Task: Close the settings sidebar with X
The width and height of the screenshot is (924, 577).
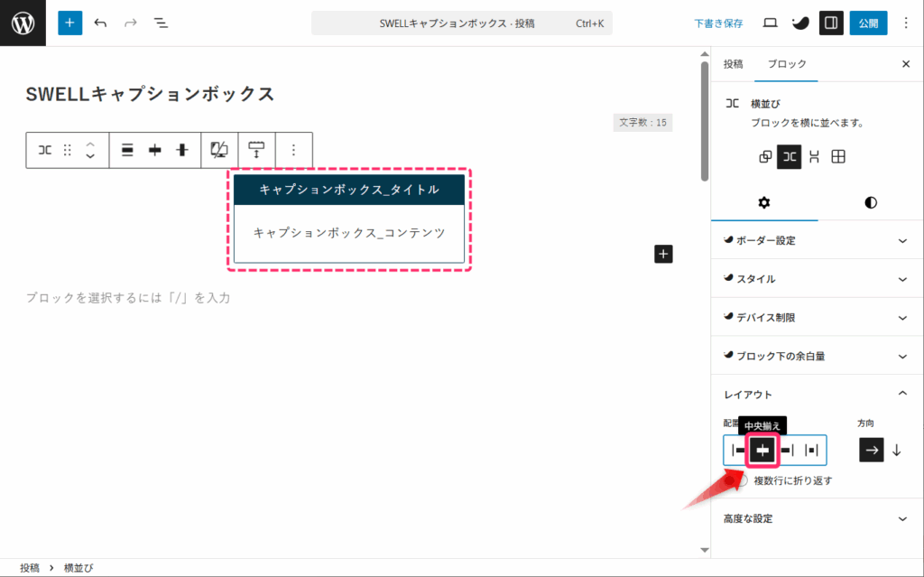Action: [x=906, y=64]
